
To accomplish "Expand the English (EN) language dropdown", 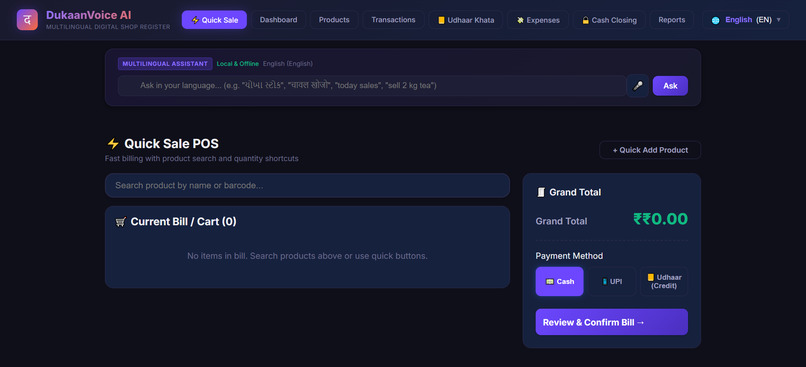I will pyautogui.click(x=746, y=20).
